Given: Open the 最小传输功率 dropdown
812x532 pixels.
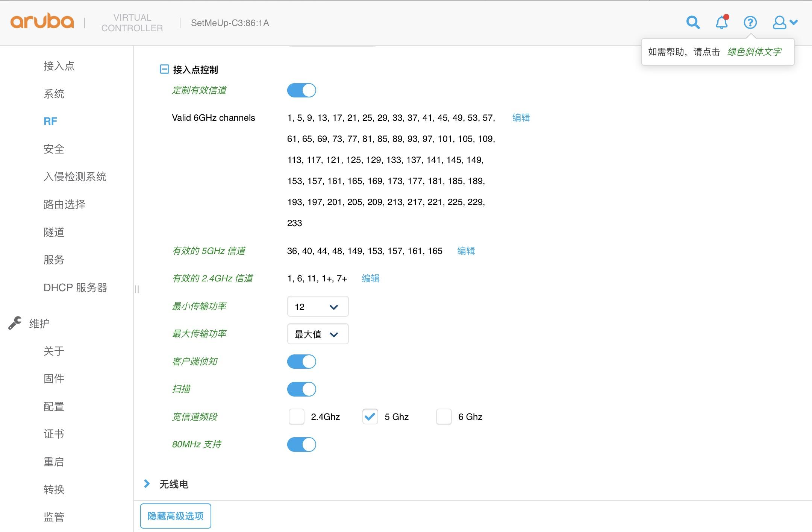Looking at the screenshot, I should [318, 306].
